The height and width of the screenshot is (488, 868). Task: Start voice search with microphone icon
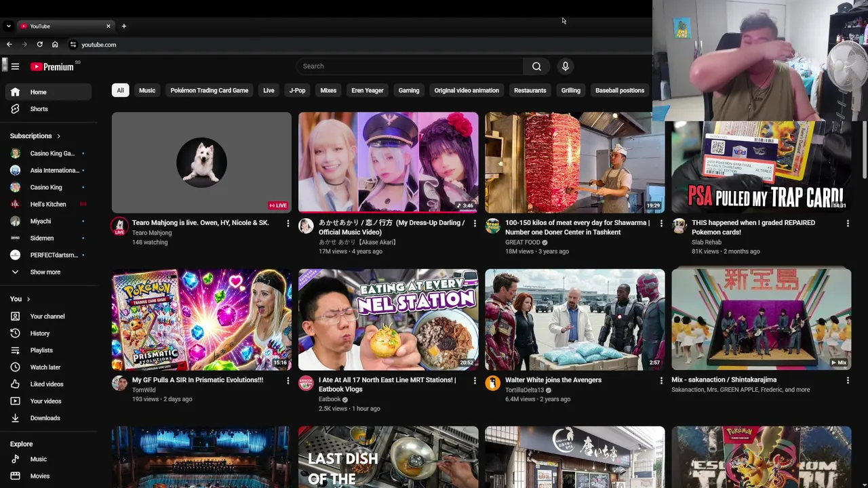(566, 66)
